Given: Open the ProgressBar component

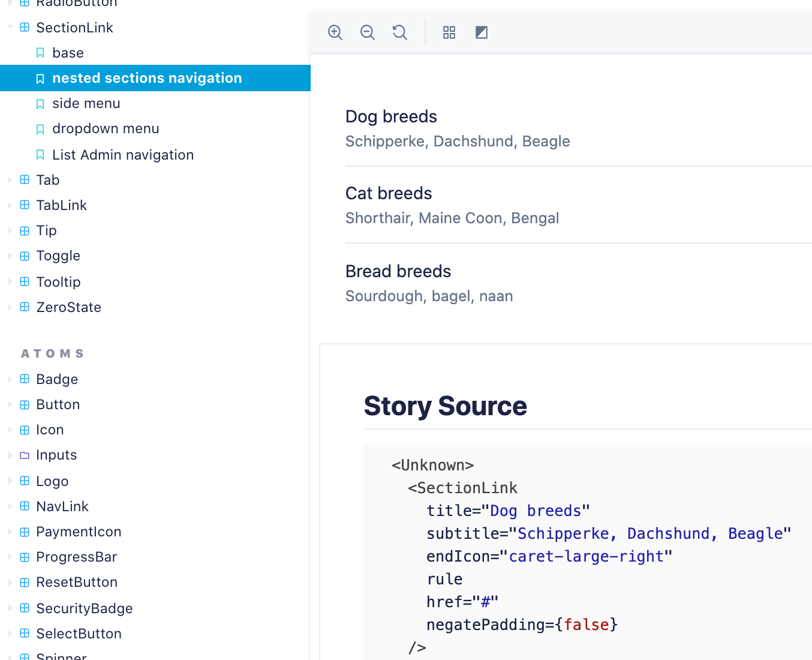Looking at the screenshot, I should pos(76,557).
